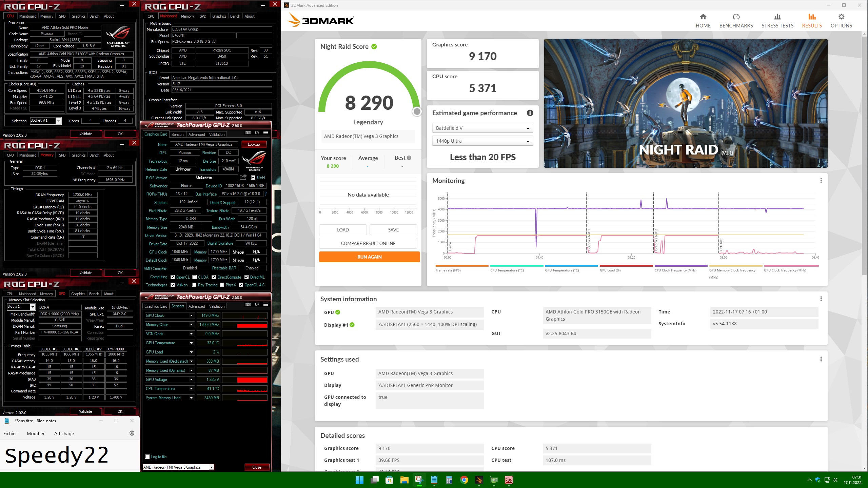This screenshot has height=488, width=868.
Task: Switch to Advanced tab in GPU-Z Graphics Card window
Action: tap(197, 135)
